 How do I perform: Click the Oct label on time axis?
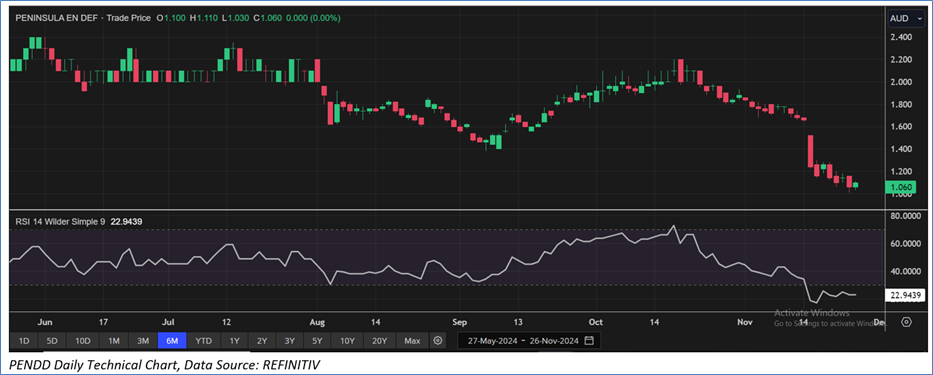point(596,322)
